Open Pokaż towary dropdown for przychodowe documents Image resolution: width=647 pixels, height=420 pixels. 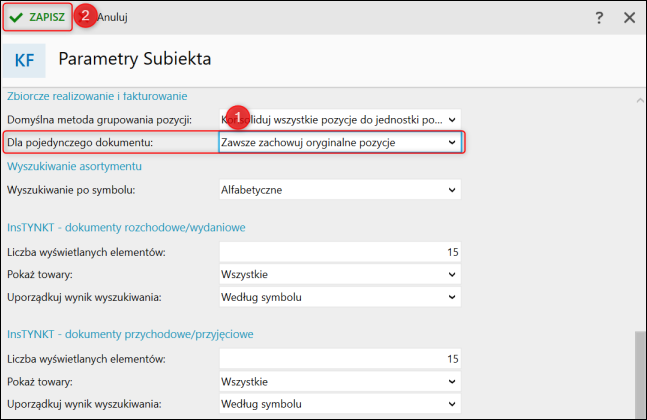point(339,381)
